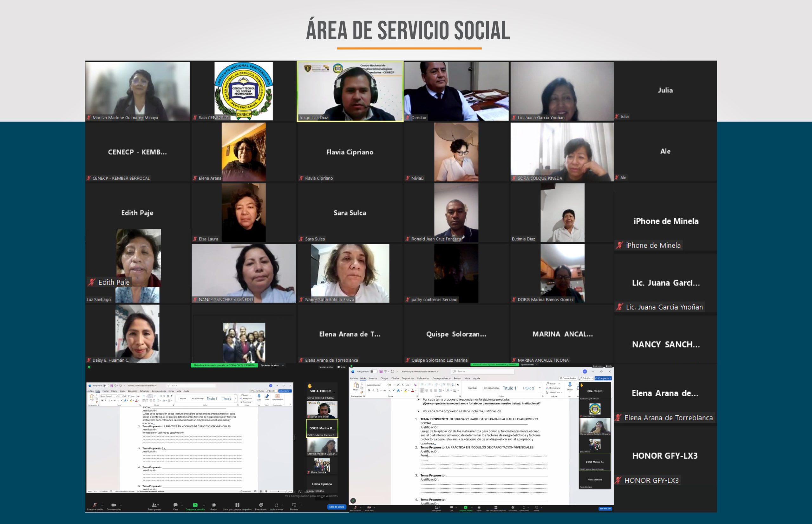The width and height of the screenshot is (812, 524).
Task: Open Salas para grupos pequeños, left window
Action: click(x=237, y=505)
